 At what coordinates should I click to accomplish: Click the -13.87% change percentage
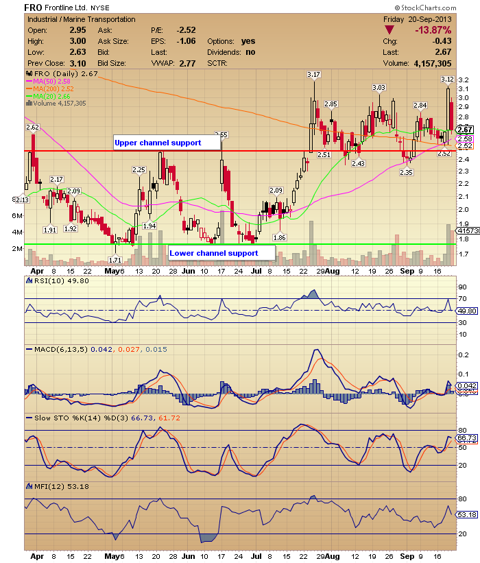point(433,30)
